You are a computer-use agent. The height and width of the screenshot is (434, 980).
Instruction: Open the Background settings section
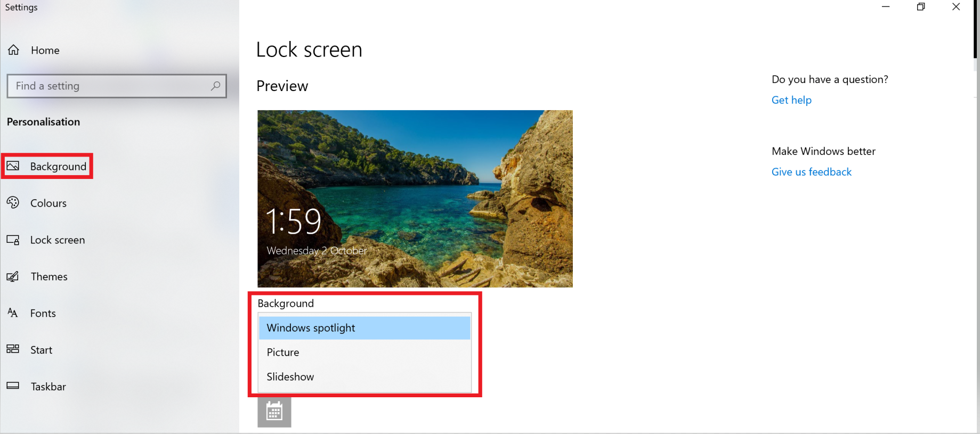[58, 167]
